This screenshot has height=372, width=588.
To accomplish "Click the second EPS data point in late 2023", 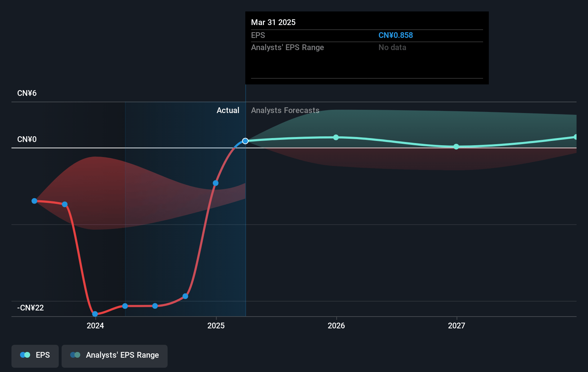I will coord(65,205).
